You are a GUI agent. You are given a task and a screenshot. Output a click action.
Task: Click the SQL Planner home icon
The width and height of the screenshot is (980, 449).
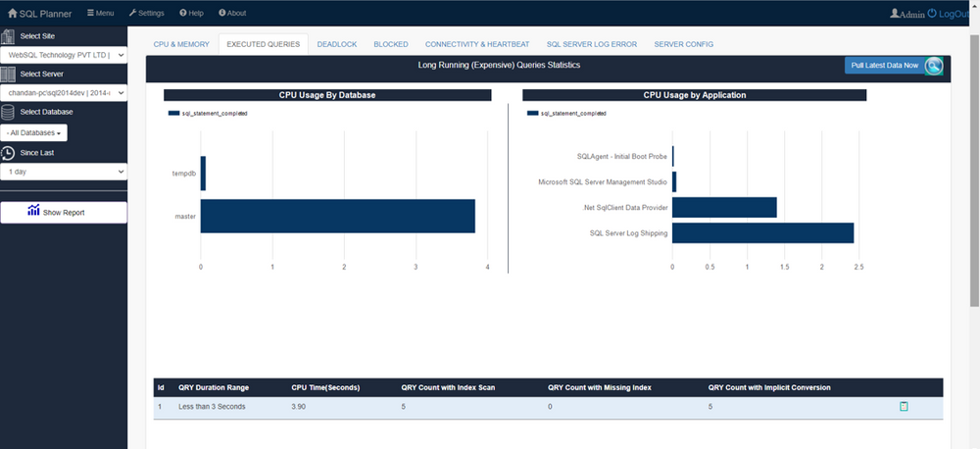coord(12,14)
